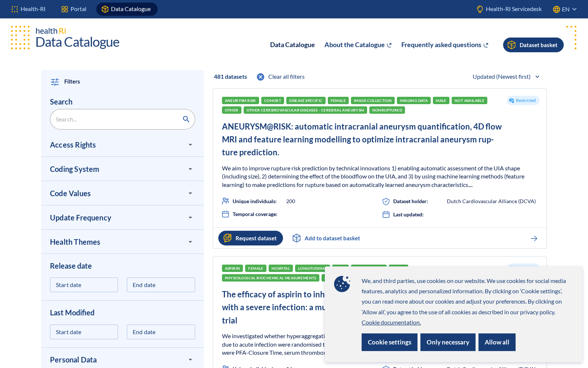
Task: Click the cookie icon in the banner
Action: pos(342,284)
